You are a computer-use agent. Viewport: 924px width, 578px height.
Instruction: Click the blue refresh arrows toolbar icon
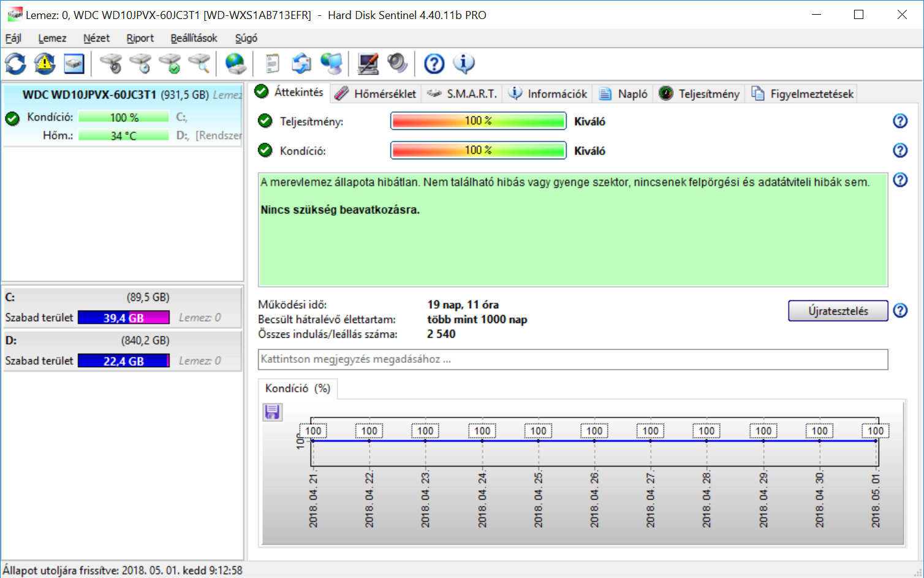click(x=15, y=63)
